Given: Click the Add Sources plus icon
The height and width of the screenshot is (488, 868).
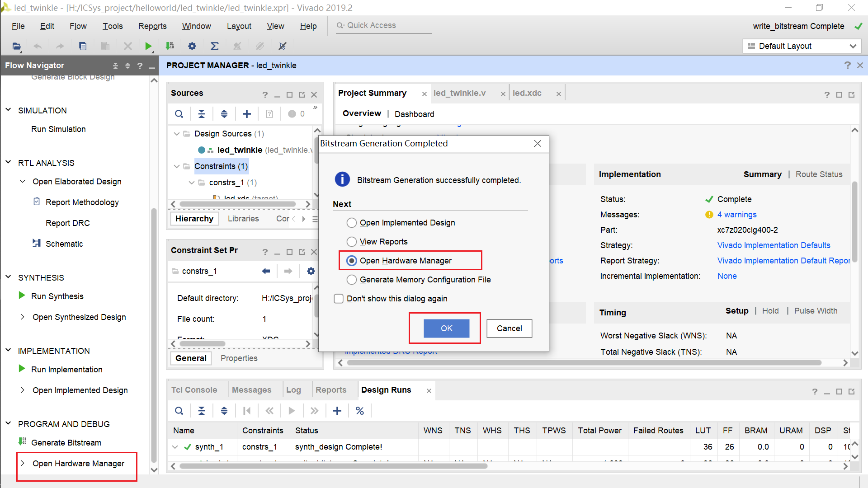Looking at the screenshot, I should tap(247, 114).
